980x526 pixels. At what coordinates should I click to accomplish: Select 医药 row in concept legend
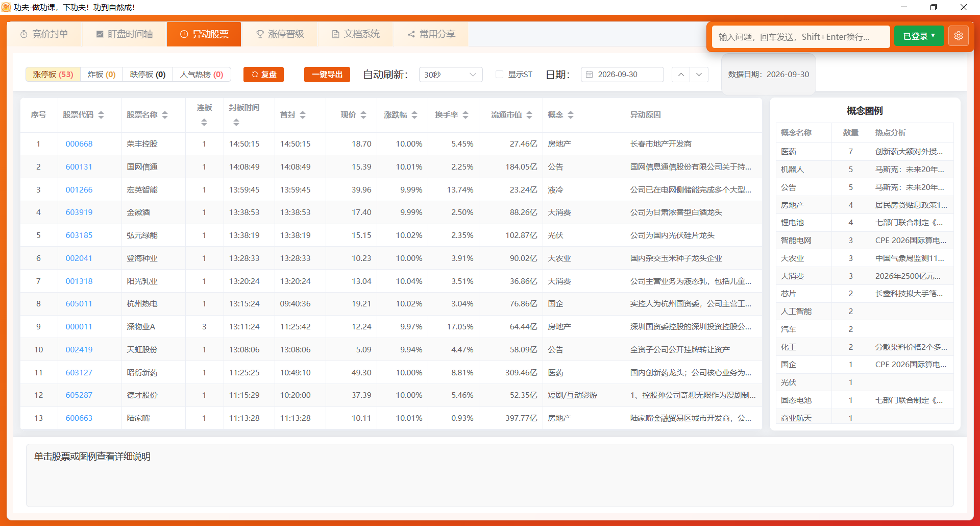865,152
